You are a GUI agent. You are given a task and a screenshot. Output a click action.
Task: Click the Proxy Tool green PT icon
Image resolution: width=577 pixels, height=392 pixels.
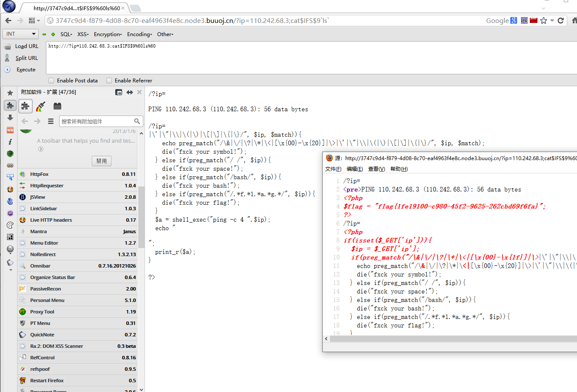[23, 312]
